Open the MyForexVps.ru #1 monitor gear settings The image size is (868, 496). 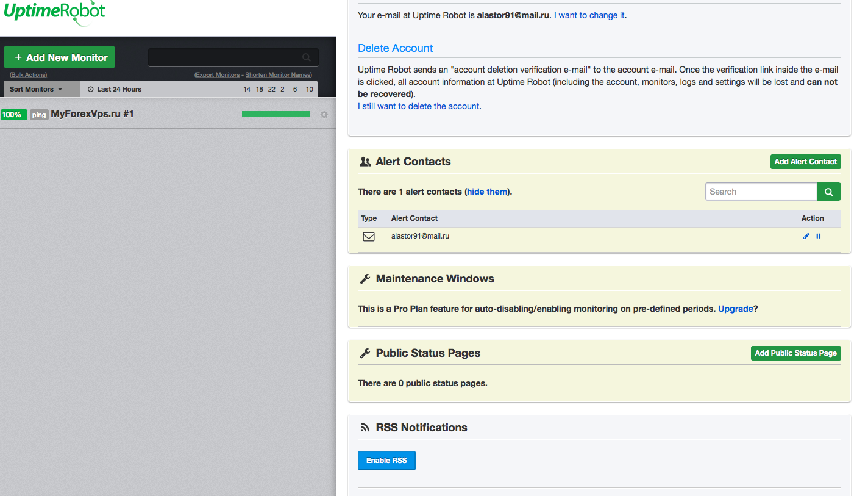[x=324, y=115]
